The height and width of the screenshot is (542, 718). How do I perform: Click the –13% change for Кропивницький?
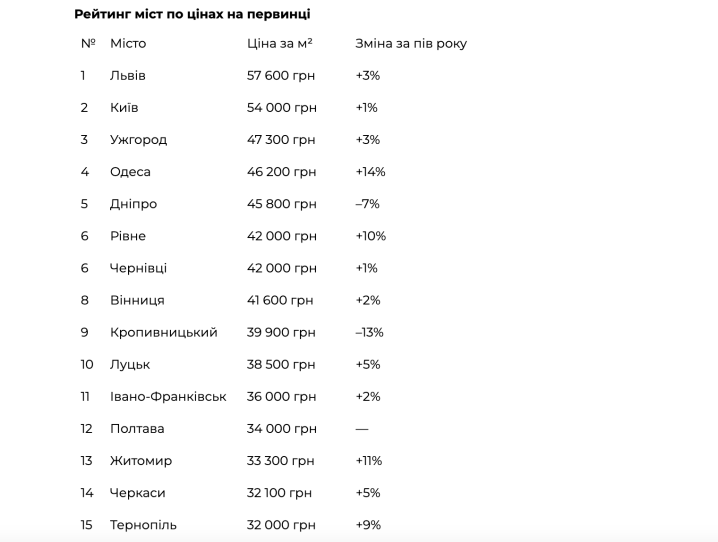click(369, 332)
